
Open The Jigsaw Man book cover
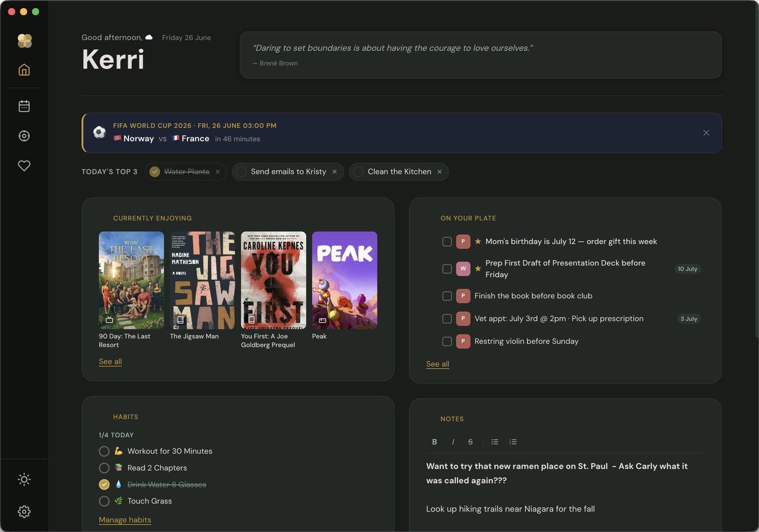[202, 280]
